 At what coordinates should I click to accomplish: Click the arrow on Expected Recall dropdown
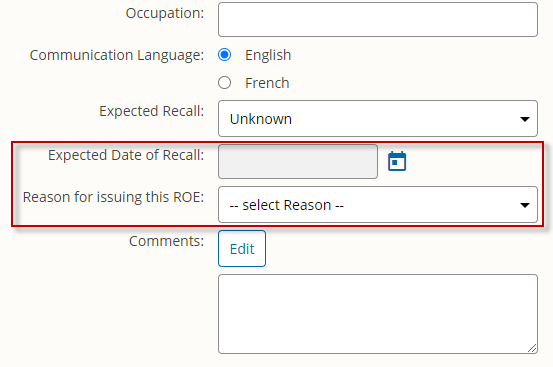[x=525, y=119]
